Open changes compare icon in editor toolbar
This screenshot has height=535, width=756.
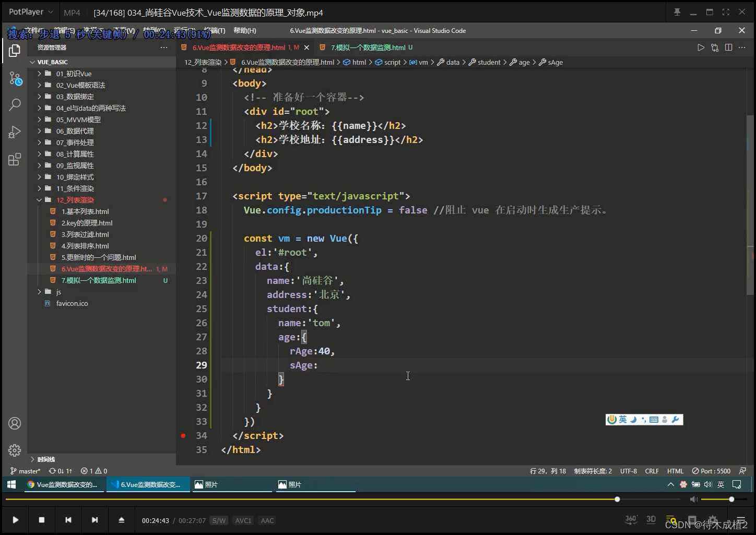pos(715,47)
